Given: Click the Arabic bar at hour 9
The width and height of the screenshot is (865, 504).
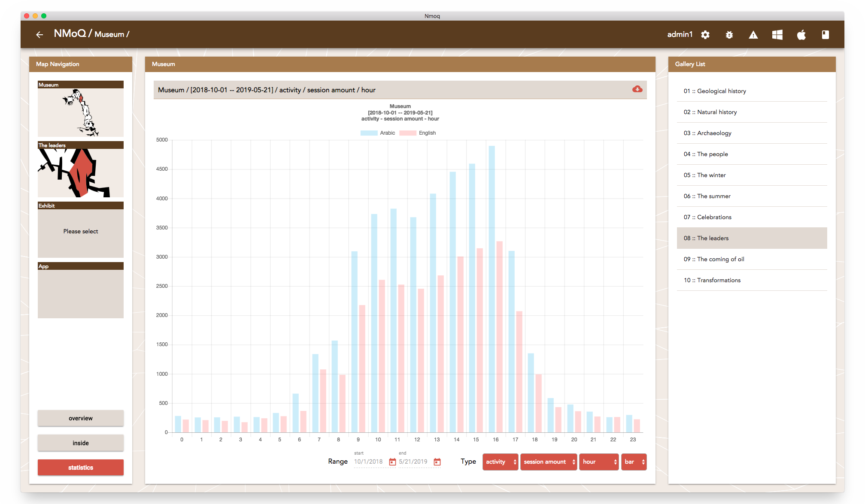Looking at the screenshot, I should tap(355, 342).
